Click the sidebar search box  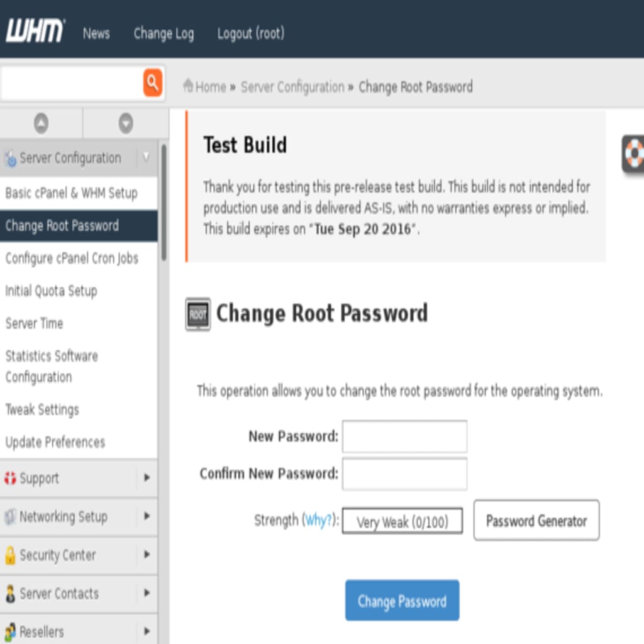coord(71,83)
